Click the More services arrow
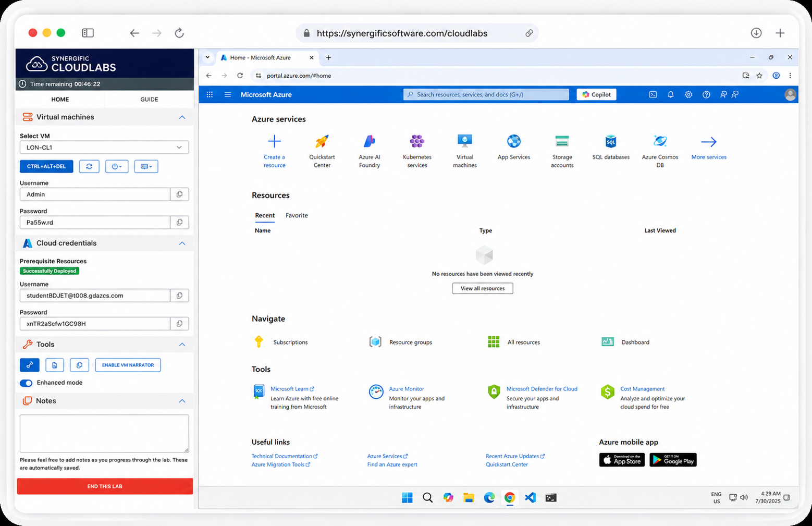The image size is (812, 526). coord(709,142)
